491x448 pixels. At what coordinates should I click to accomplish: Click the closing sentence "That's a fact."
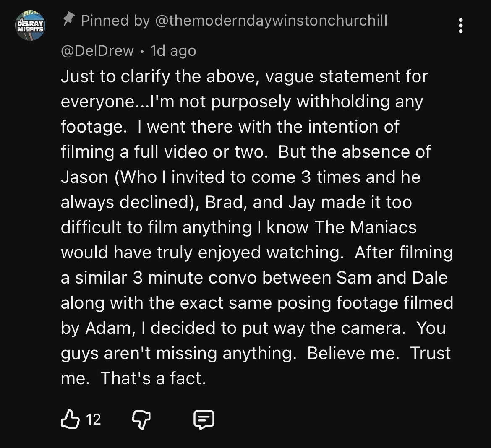[x=153, y=378]
